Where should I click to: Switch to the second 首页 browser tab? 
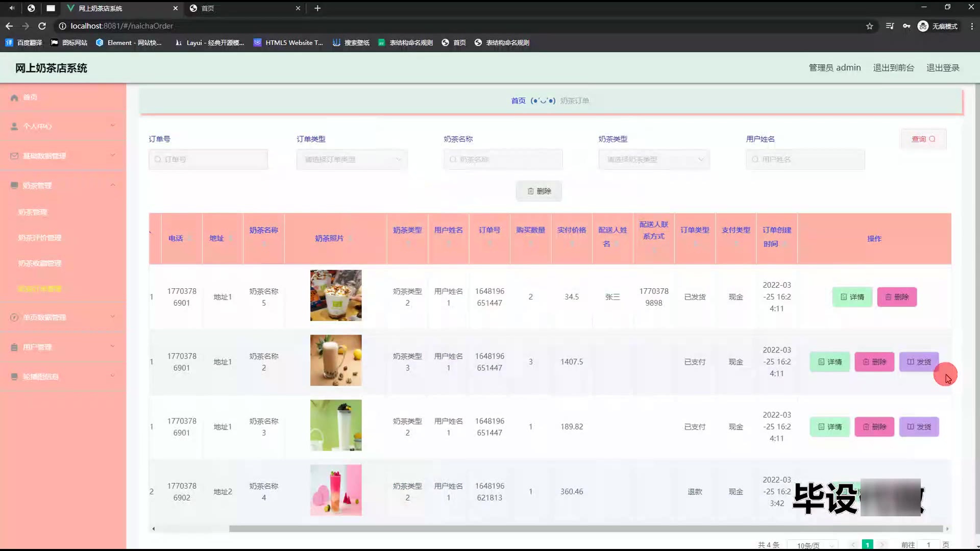point(245,8)
